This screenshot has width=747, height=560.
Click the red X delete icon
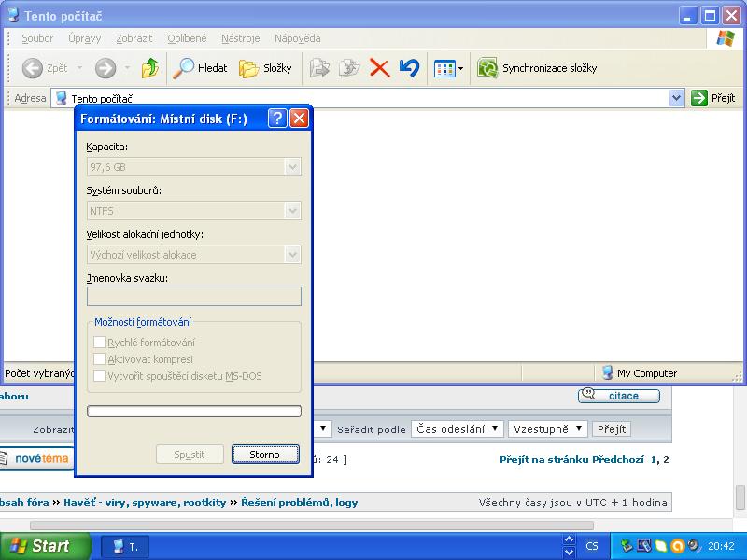point(379,68)
